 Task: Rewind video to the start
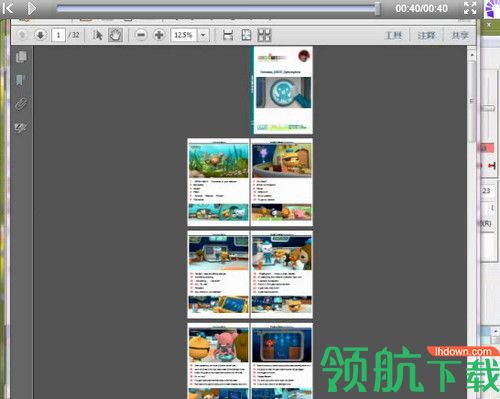click(x=8, y=8)
